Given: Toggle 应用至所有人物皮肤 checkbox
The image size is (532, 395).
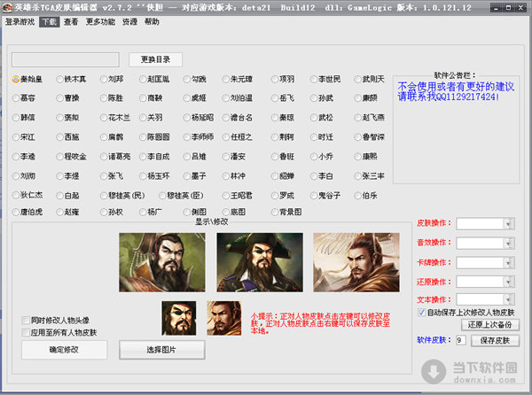Looking at the screenshot, I should point(25,332).
